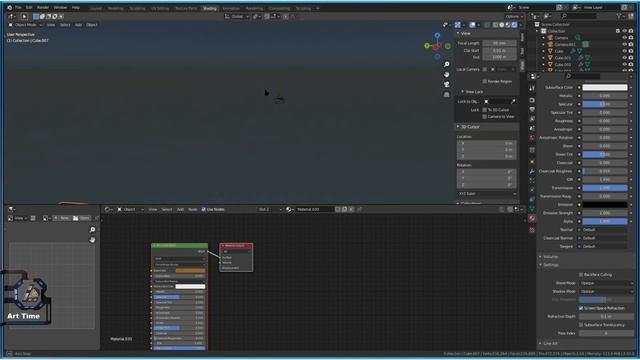The image size is (640, 360).
Task: Toggle camera view icon in viewport
Action: point(447,84)
